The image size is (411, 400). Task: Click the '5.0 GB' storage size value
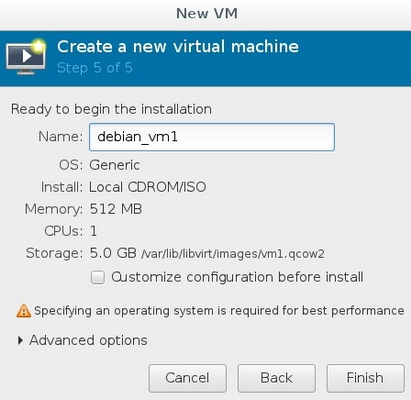pos(113,253)
